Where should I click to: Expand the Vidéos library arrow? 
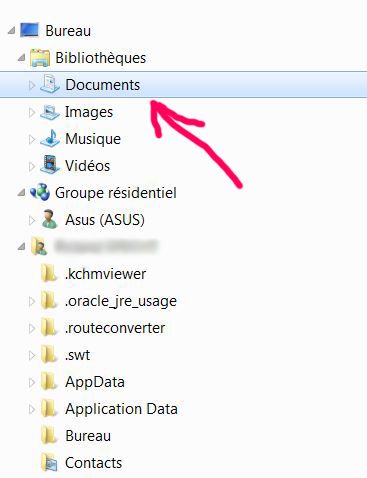coord(32,166)
